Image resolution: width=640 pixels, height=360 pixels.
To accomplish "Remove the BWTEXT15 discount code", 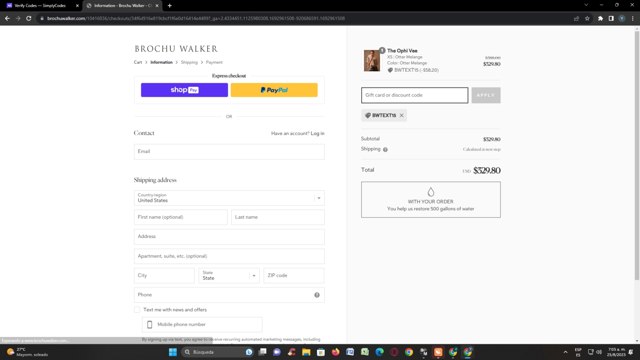I will point(402,116).
